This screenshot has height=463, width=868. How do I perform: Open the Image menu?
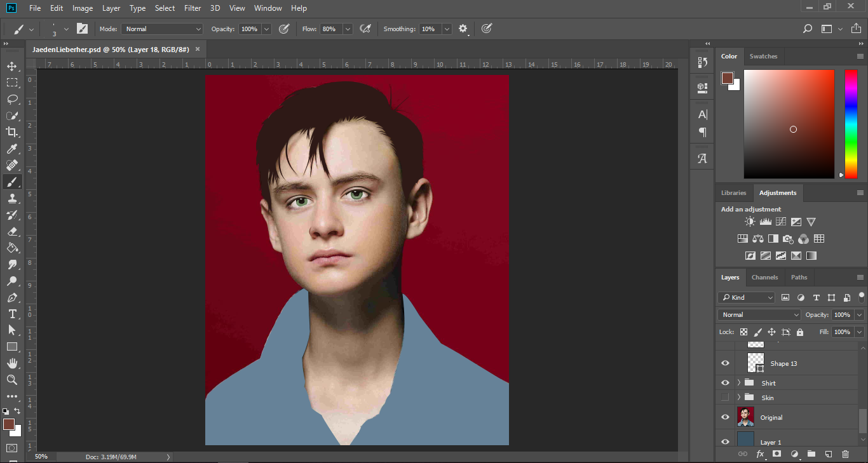click(x=83, y=8)
